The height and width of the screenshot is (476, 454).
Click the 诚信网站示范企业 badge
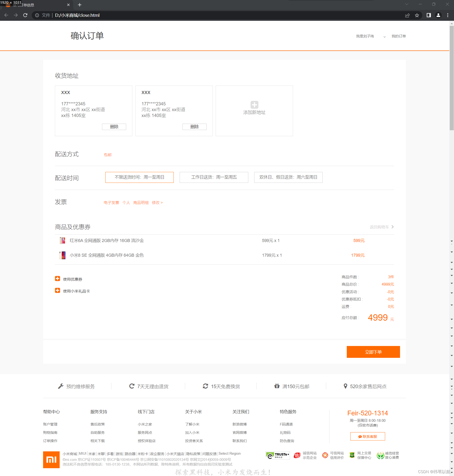tap(305, 455)
